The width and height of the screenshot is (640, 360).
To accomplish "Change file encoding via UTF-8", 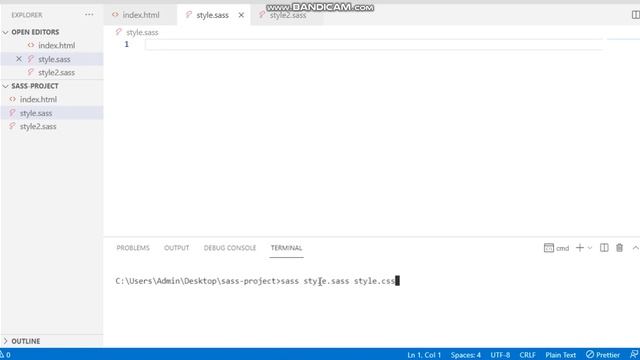I will click(x=500, y=355).
